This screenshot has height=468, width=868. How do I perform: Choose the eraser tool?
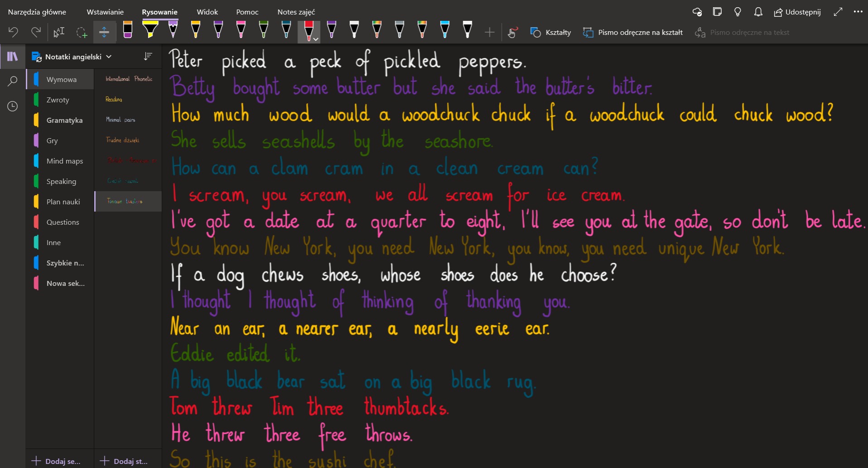point(128,30)
